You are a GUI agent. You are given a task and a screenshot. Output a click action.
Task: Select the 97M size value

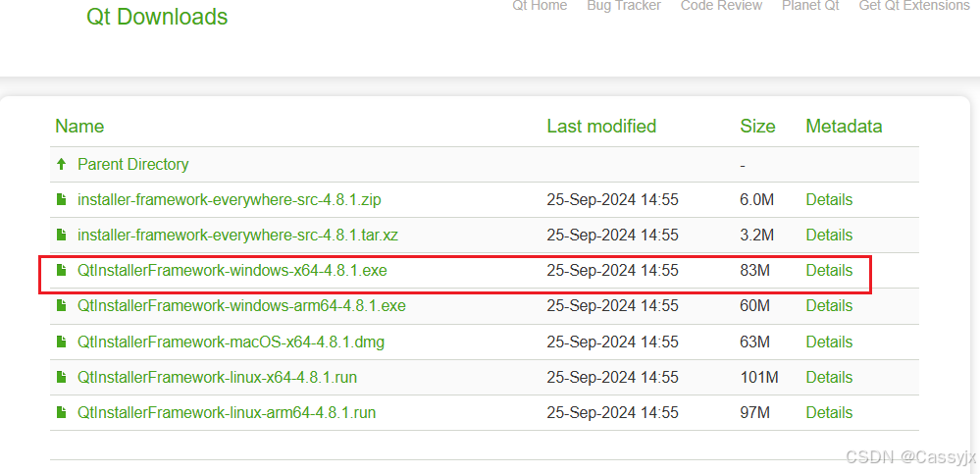point(754,413)
